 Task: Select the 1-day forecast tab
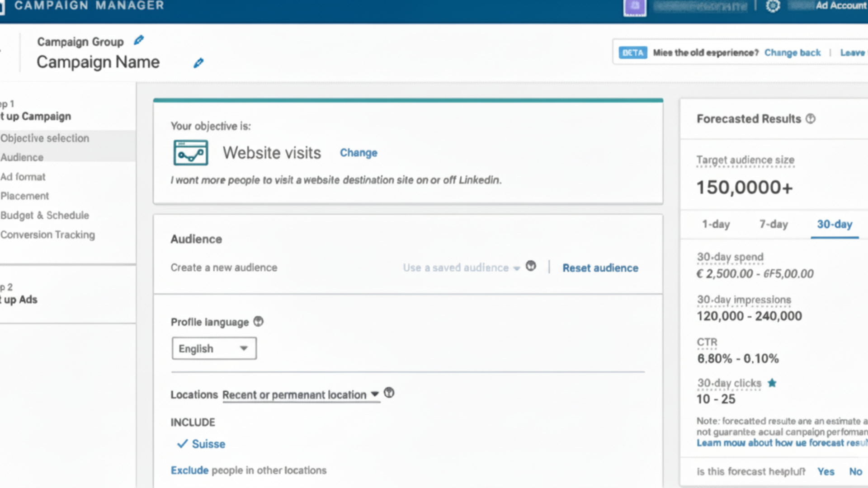pyautogui.click(x=716, y=224)
